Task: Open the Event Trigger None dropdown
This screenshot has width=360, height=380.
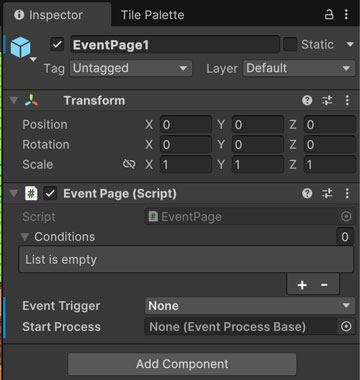Action: tap(250, 306)
